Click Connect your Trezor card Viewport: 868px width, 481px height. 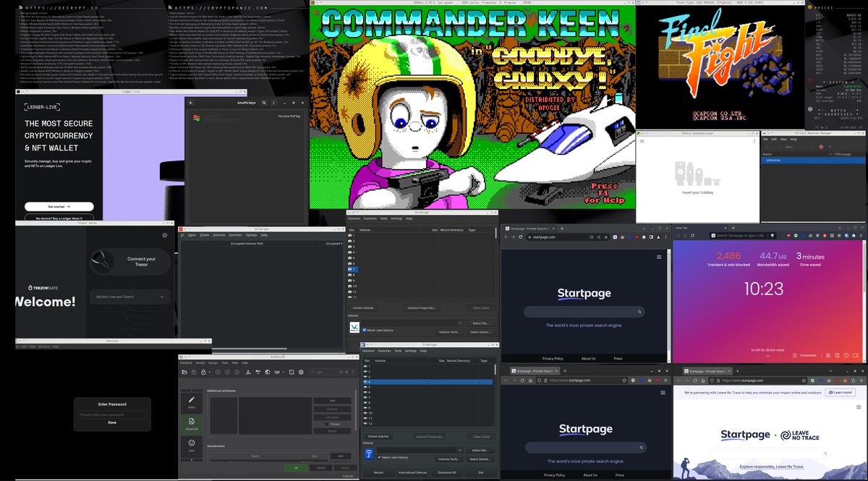click(x=130, y=262)
